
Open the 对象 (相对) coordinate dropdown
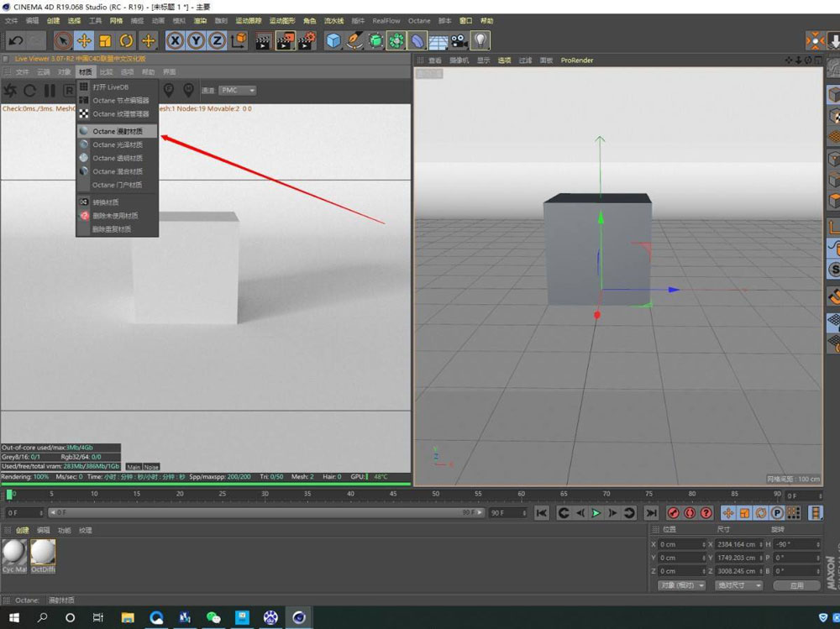pyautogui.click(x=682, y=585)
